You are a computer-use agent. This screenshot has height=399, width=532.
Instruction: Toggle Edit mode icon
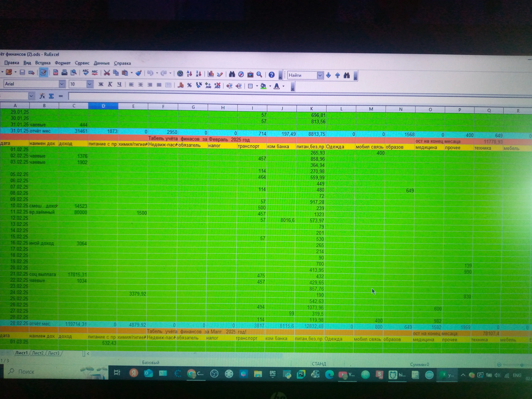(43, 72)
